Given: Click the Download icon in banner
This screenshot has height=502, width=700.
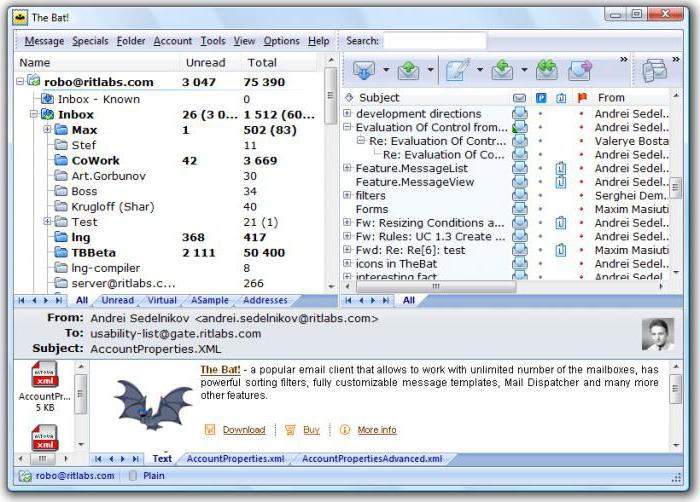Looking at the screenshot, I should point(210,430).
